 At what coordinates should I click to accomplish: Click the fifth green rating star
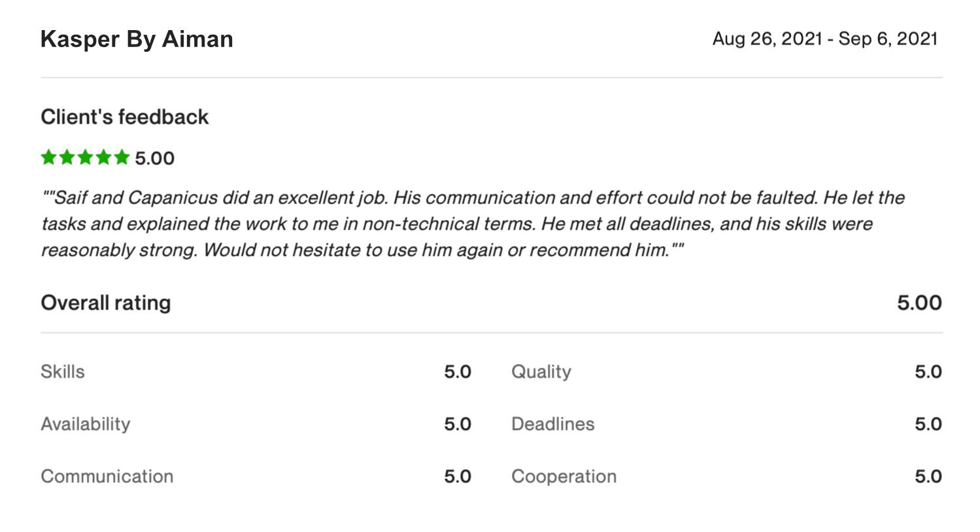[x=122, y=157]
